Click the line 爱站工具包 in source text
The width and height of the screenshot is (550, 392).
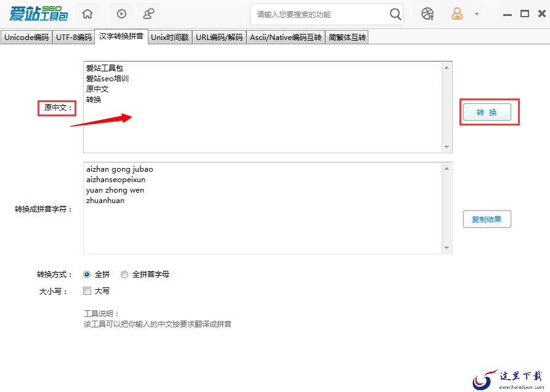[x=105, y=68]
